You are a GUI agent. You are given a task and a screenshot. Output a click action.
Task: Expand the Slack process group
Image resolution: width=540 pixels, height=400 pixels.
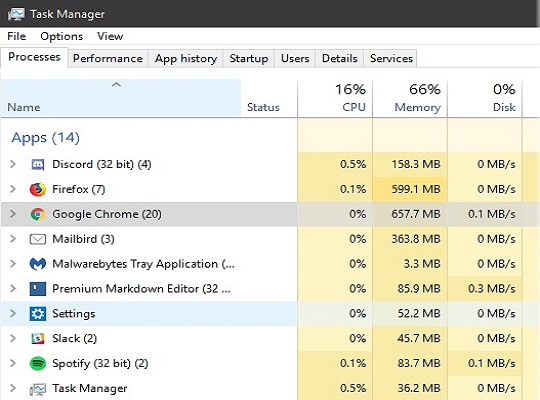click(x=13, y=338)
